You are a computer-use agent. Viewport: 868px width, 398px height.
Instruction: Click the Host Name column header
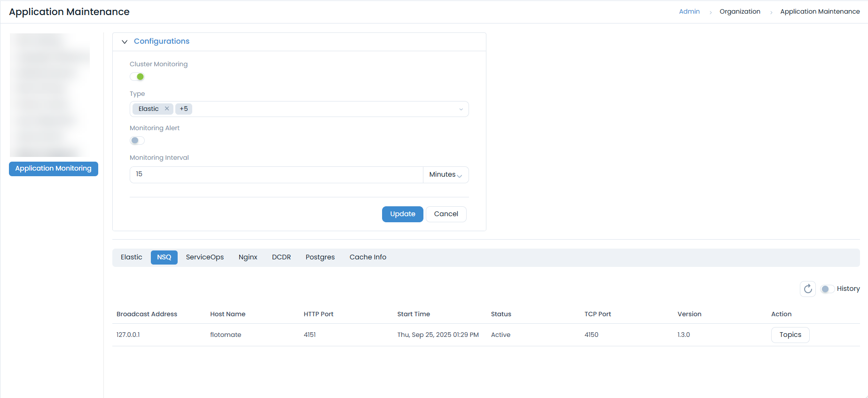point(227,314)
